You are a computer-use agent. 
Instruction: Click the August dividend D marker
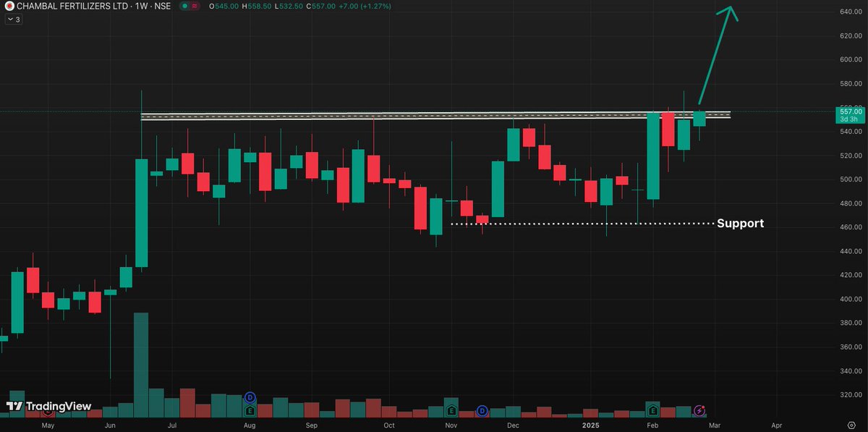pos(250,397)
